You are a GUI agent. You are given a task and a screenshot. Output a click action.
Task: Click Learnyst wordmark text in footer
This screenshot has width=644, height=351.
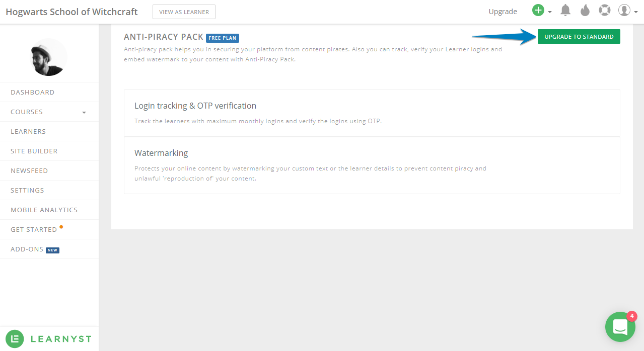tap(61, 339)
